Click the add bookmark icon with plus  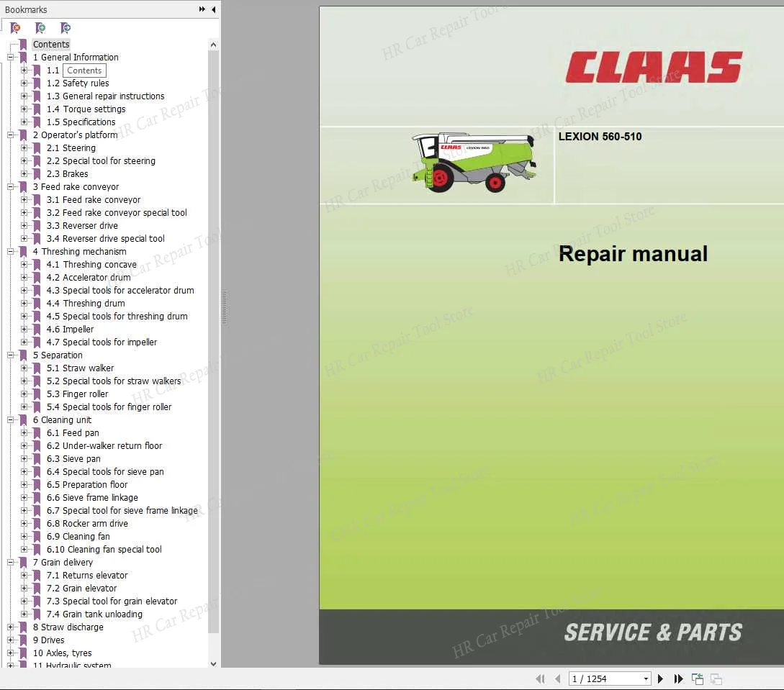click(40, 28)
